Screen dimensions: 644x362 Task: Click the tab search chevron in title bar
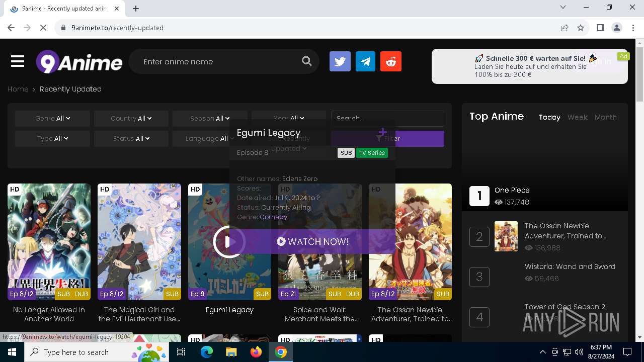click(x=563, y=7)
